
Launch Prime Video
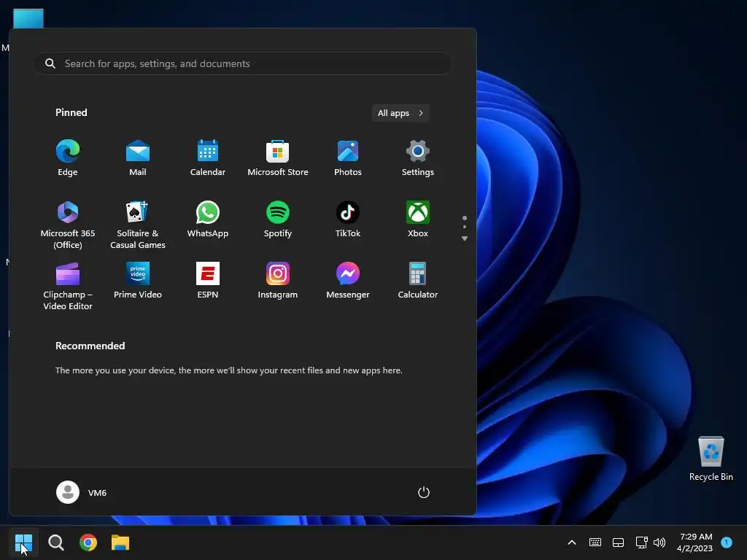138,281
